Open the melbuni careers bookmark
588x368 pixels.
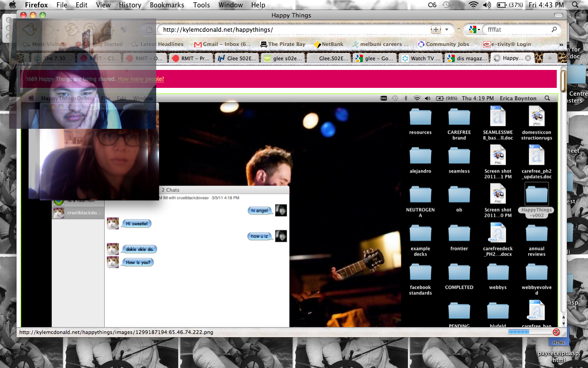point(380,44)
